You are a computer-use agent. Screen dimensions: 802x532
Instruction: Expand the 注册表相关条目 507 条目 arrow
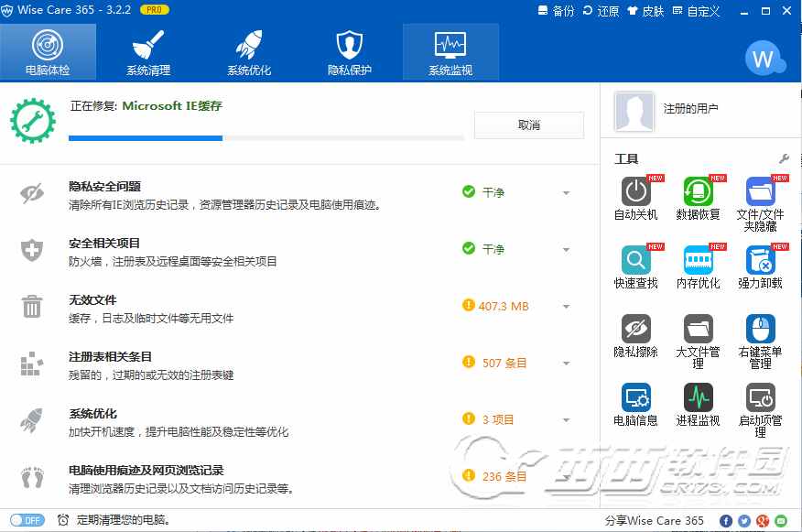pyautogui.click(x=566, y=364)
